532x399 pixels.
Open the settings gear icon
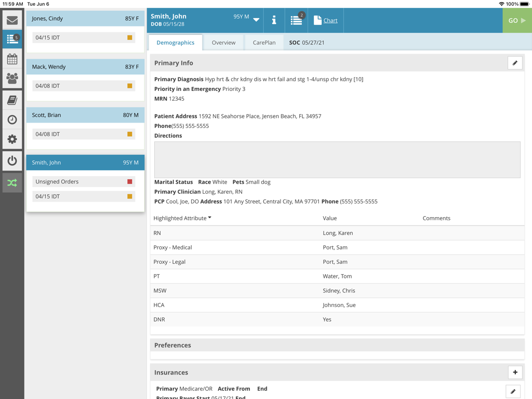click(12, 139)
